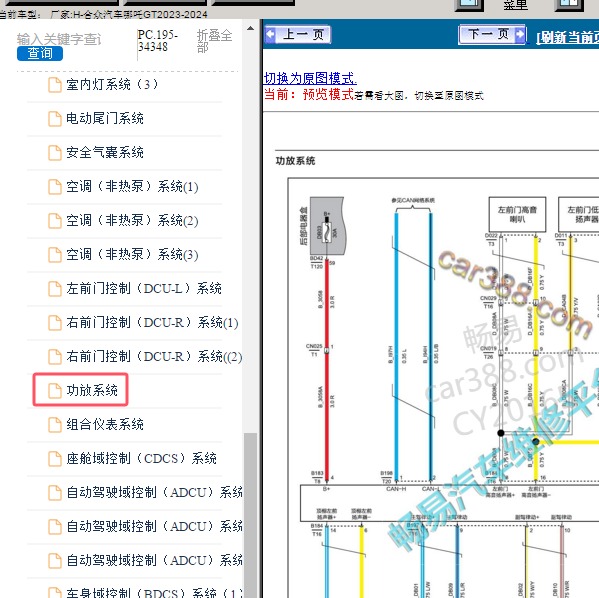Open 空调（非热泵）系统(2) entry
Screen dimensions: 599x598
132,220
